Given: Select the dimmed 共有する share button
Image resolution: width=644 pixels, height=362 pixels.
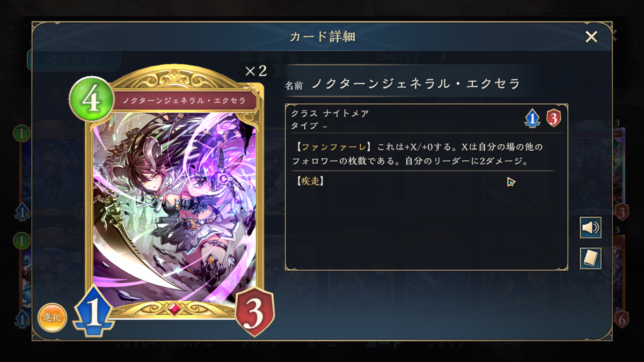Looking at the screenshot, I should pyautogui.click(x=74, y=60).
